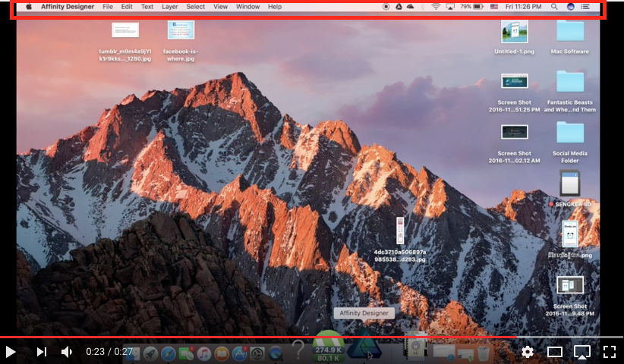
Task: Launch Siri from the menu bar
Action: pyautogui.click(x=571, y=7)
